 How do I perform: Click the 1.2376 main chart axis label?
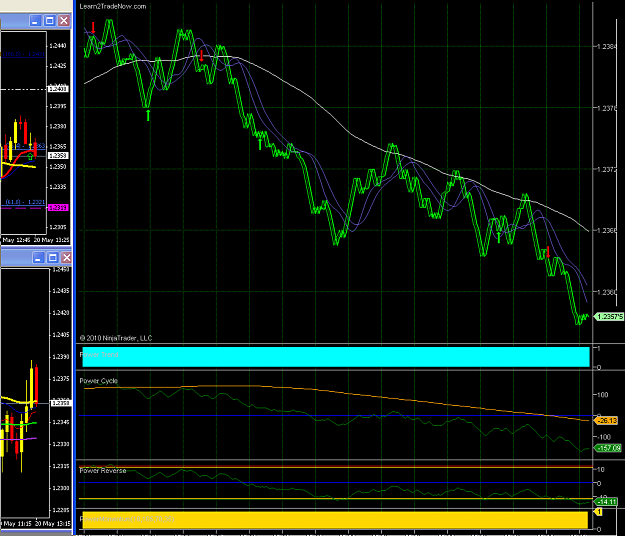(x=607, y=108)
